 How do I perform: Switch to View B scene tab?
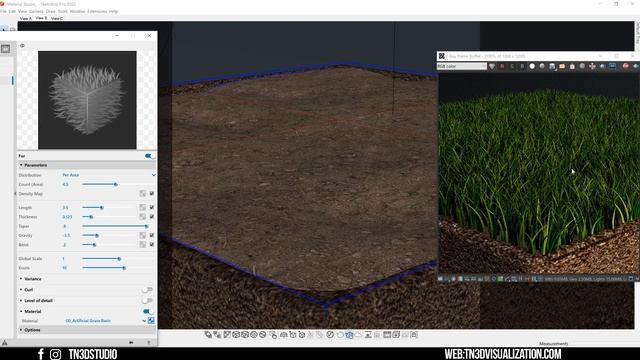click(41, 18)
